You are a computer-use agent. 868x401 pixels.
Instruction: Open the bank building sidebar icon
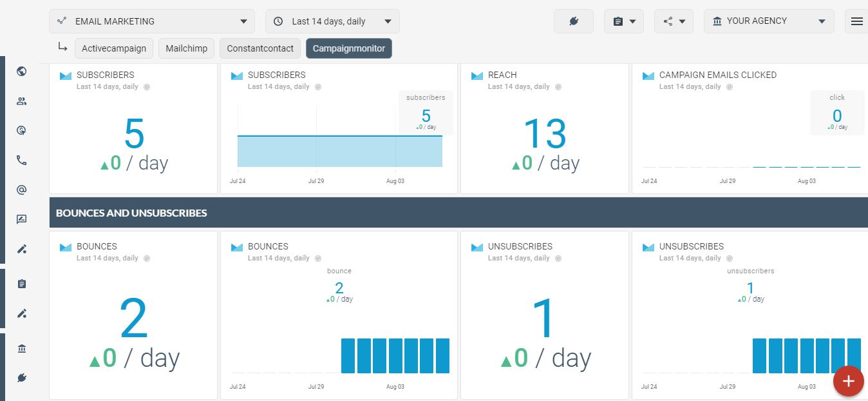21,348
